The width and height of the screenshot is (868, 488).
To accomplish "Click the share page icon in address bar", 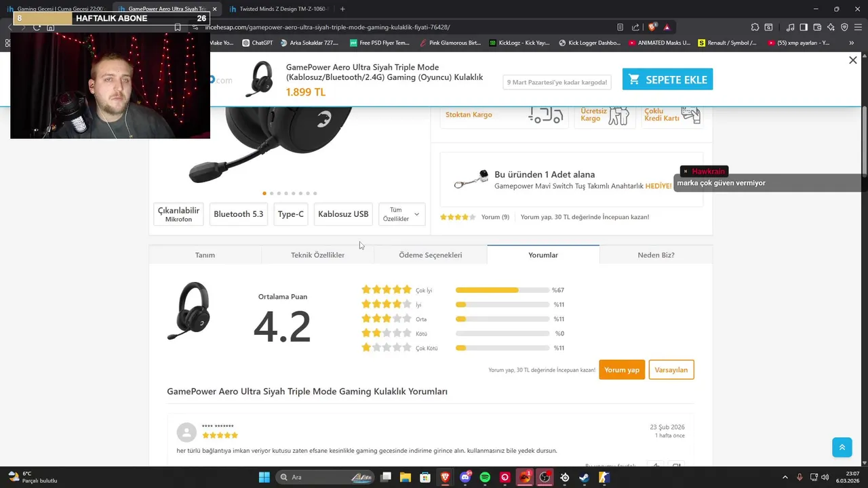I will [x=635, y=27].
